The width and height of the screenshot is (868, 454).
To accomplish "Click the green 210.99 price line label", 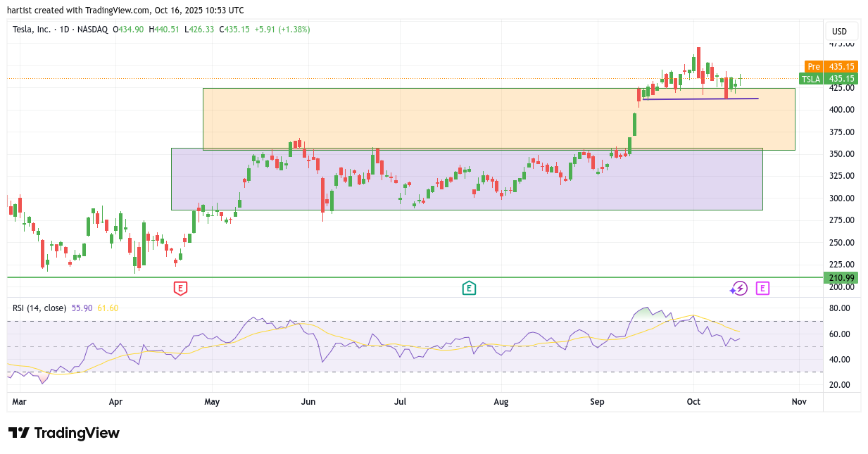I will tap(841, 278).
